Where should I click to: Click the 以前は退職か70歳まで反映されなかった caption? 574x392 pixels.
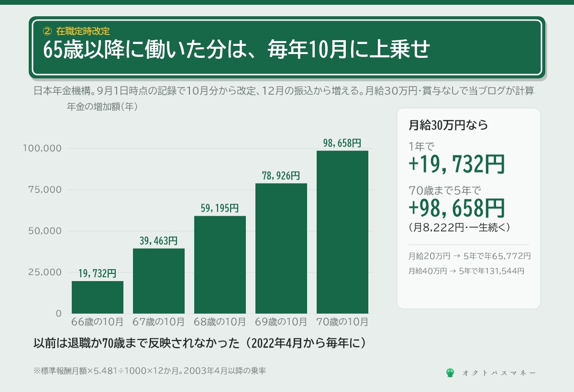pyautogui.click(x=201, y=343)
